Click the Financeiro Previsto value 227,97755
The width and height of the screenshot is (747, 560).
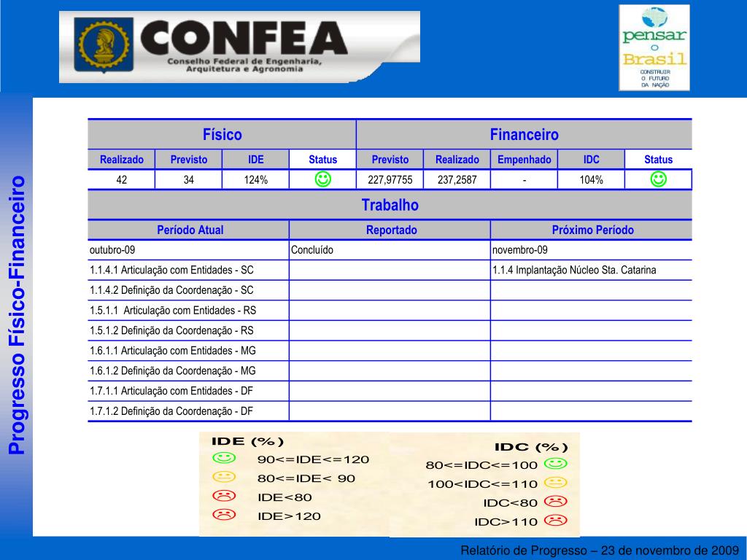click(x=390, y=179)
